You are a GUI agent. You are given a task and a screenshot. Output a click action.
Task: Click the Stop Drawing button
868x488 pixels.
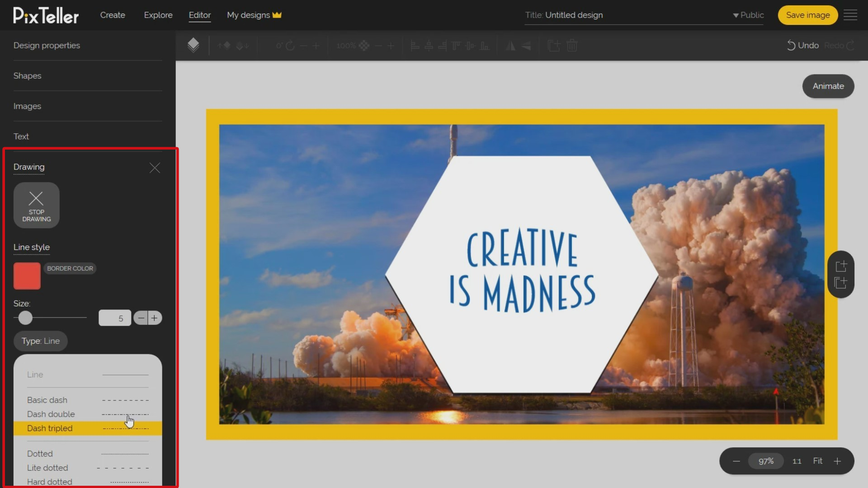point(36,205)
